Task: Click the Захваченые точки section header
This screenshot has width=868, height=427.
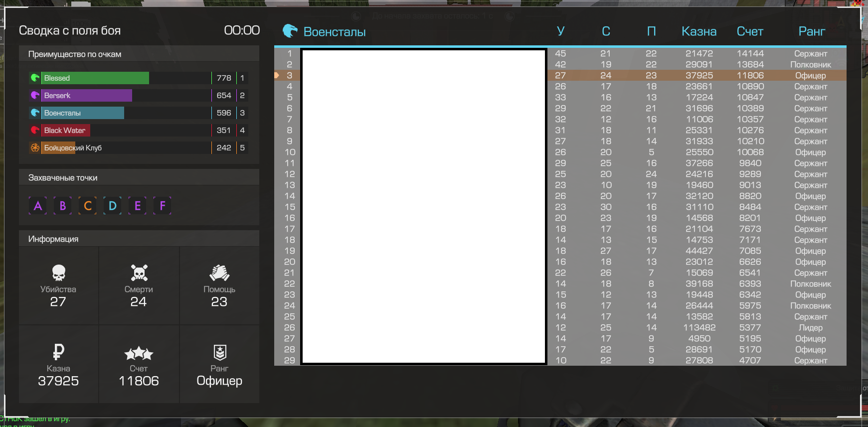Action: coord(139,177)
